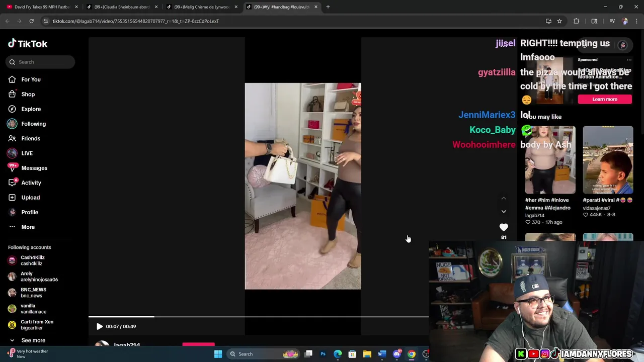Image resolution: width=644 pixels, height=362 pixels.
Task: Go to the previous video arrow
Action: point(504,198)
